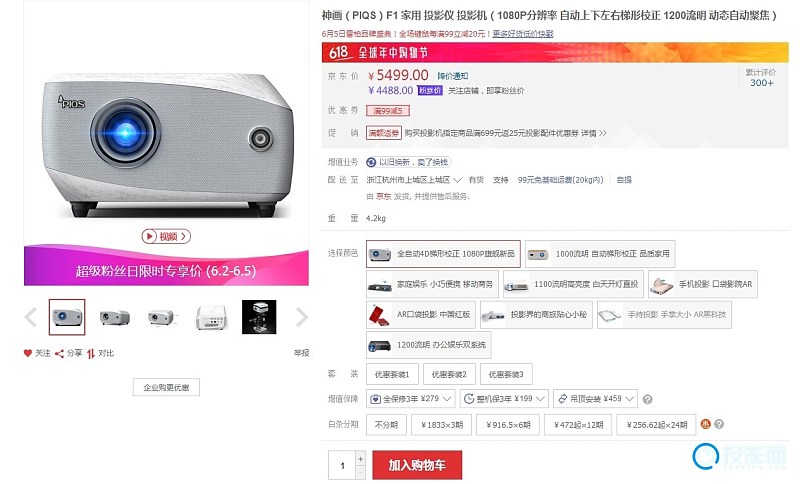Select the 1000流明 自动梯形校正 variant

click(600, 254)
